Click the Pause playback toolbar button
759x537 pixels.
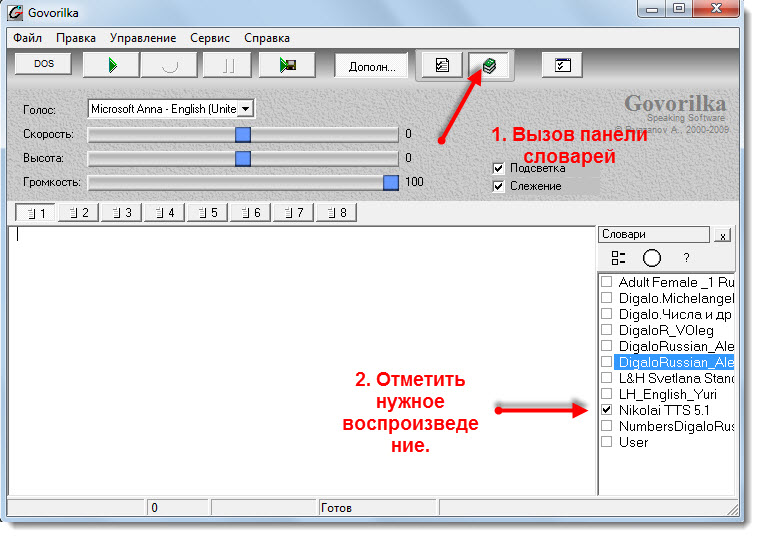[227, 65]
